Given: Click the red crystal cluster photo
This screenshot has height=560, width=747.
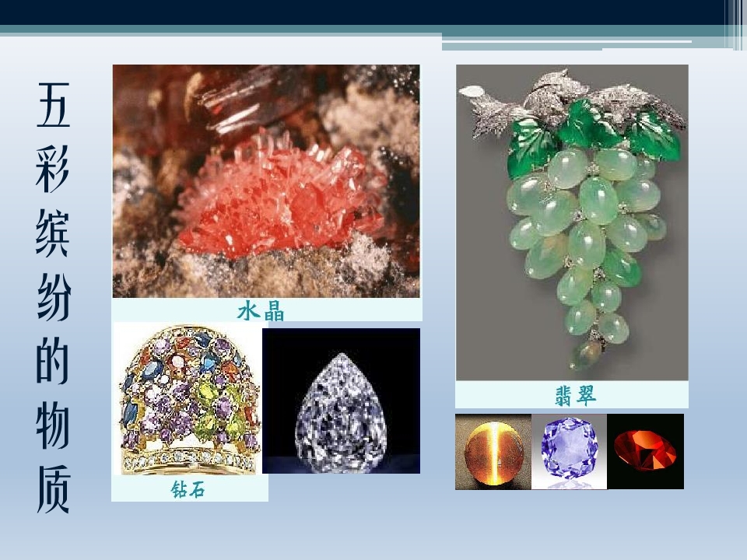Looking at the screenshot, I should (x=266, y=180).
